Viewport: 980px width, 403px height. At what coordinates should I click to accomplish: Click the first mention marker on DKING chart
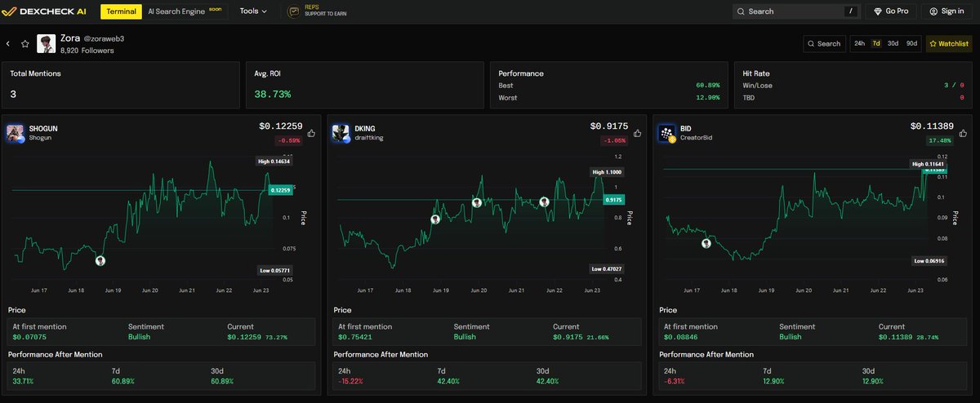(x=435, y=219)
